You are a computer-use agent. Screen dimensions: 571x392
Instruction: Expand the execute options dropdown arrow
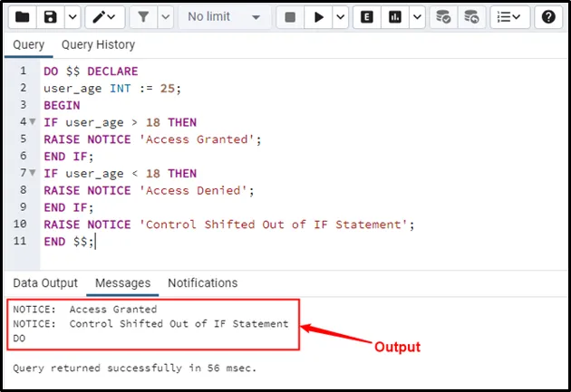[x=339, y=17]
